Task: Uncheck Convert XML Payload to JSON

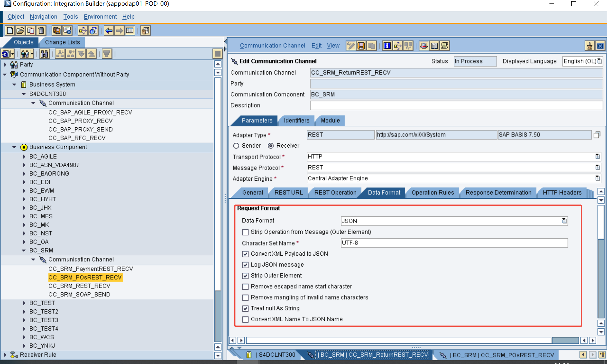Action: (x=245, y=254)
